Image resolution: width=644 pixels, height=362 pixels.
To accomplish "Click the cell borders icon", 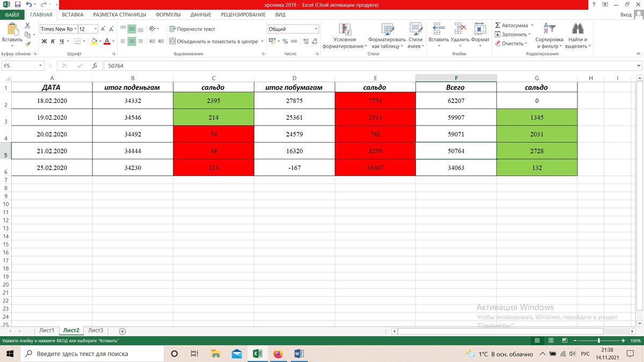I will click(78, 41).
